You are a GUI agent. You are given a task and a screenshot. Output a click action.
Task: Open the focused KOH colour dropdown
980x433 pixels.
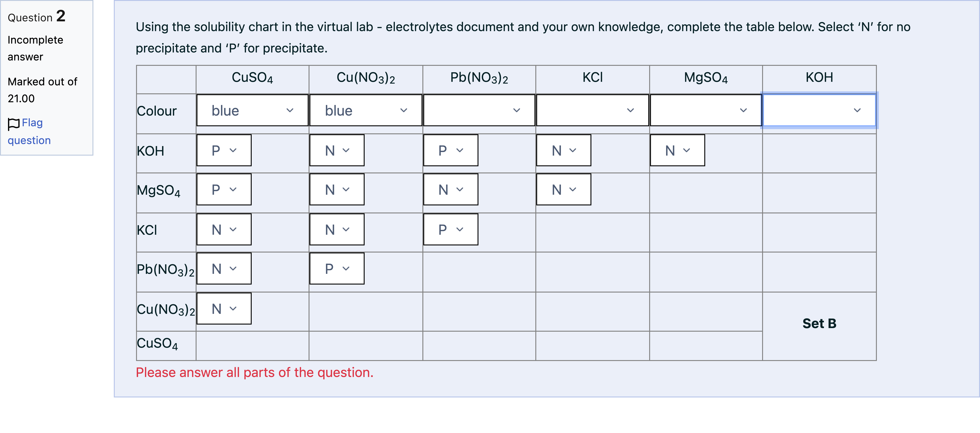click(819, 110)
